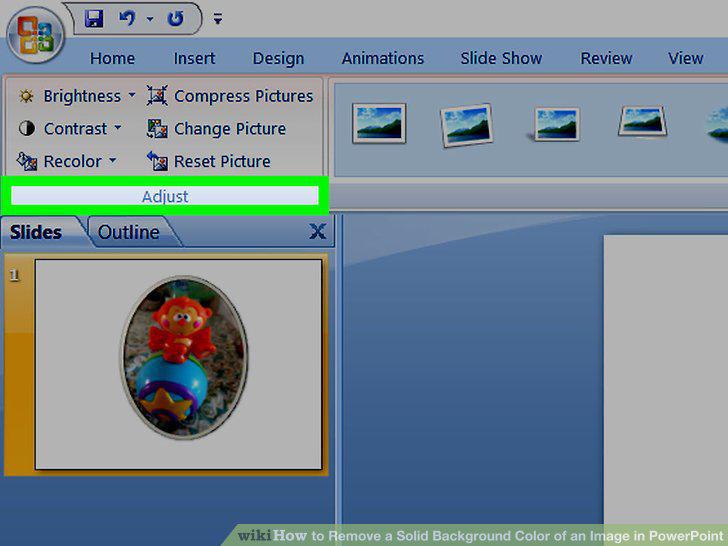Switch to the Insert ribbon tab
This screenshot has width=728, height=546.
click(194, 58)
